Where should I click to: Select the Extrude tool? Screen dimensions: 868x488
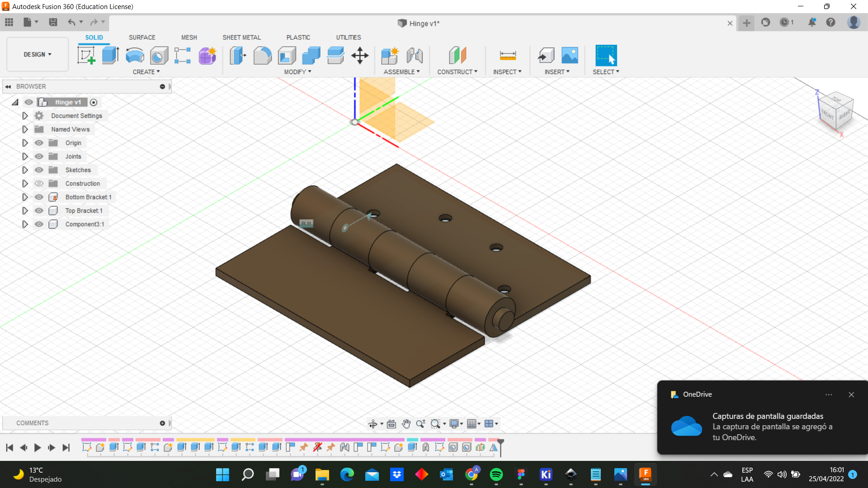pyautogui.click(x=110, y=56)
